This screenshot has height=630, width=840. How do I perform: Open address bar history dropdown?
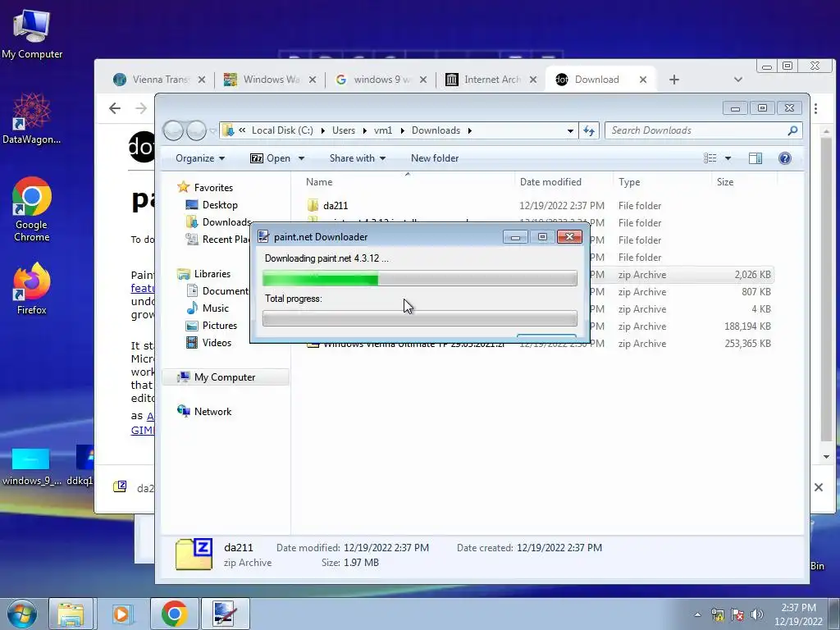click(570, 130)
